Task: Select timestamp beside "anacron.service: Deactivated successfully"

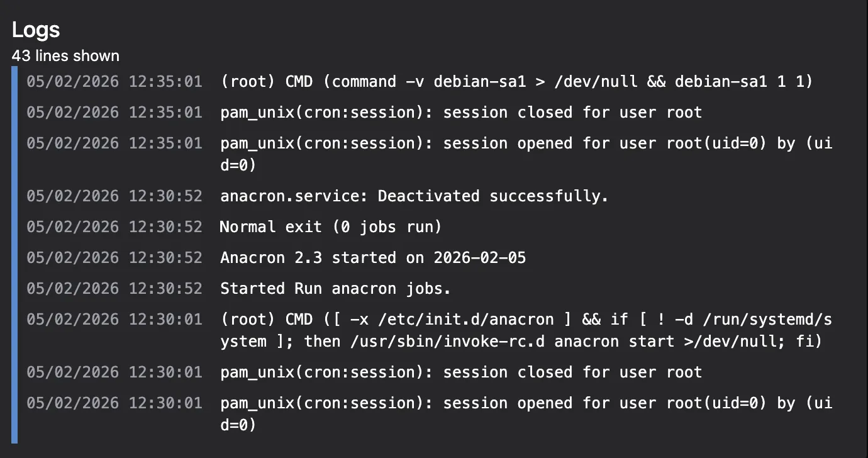Action: pos(114,196)
